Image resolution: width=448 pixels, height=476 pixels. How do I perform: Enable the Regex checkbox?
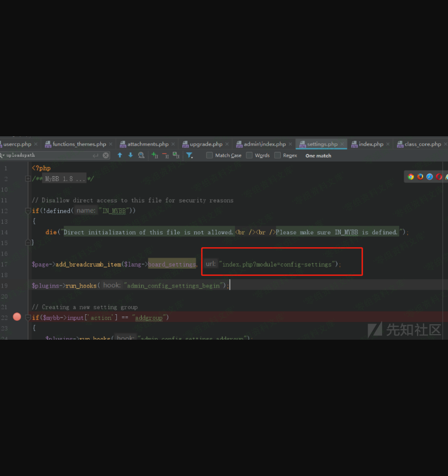[x=277, y=156]
